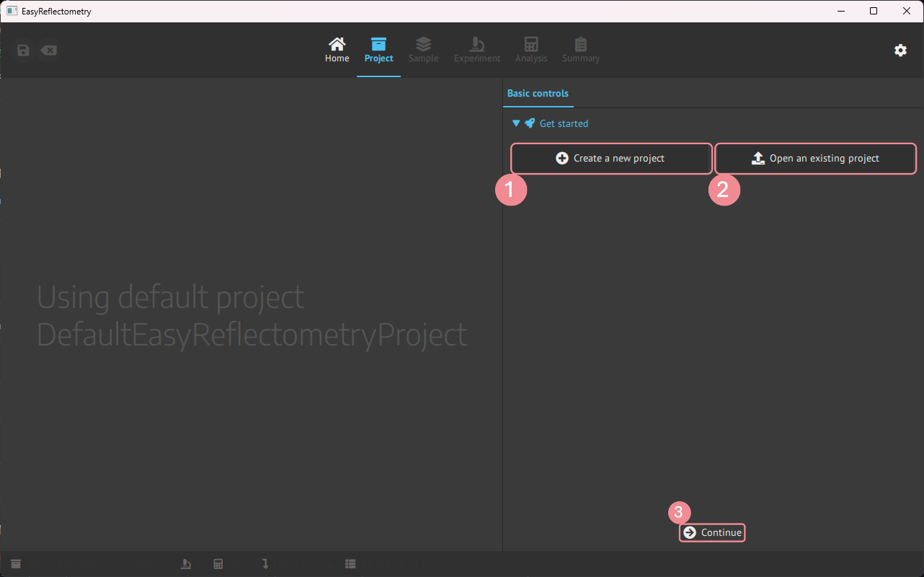Collapse the Get started section
Screen dimensions: 924x577
click(x=516, y=123)
